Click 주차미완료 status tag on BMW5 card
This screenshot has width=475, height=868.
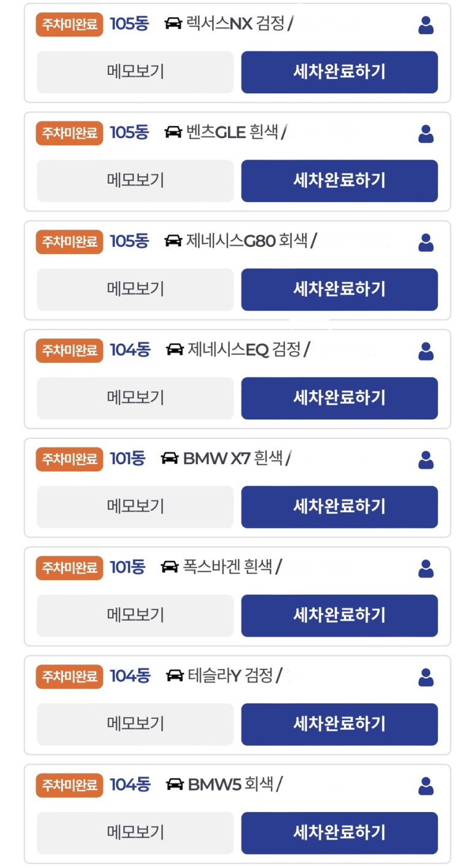tap(69, 785)
